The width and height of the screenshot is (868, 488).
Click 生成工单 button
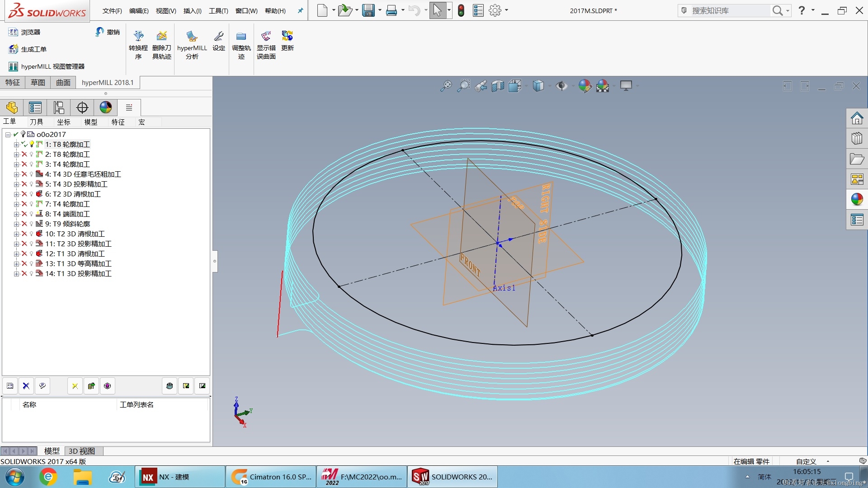(x=28, y=49)
